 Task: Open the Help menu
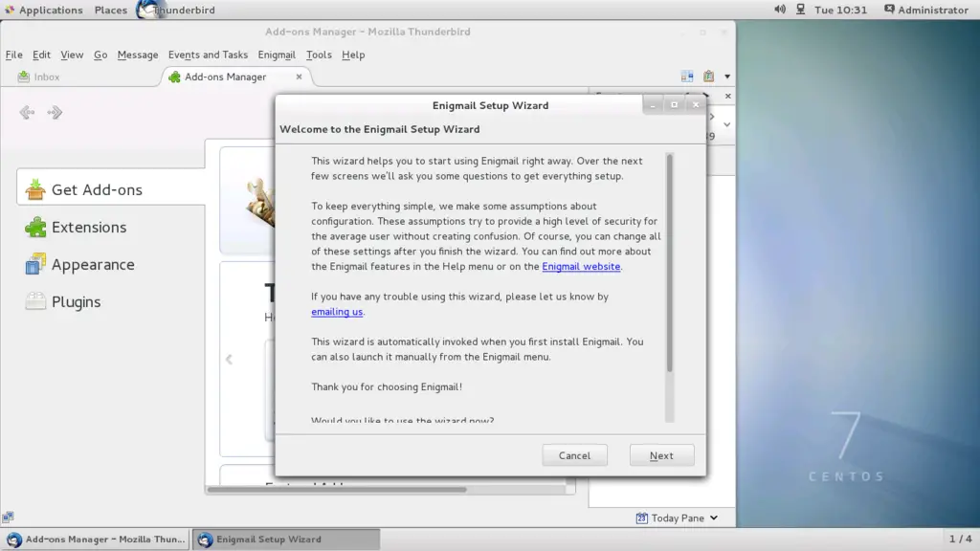353,55
